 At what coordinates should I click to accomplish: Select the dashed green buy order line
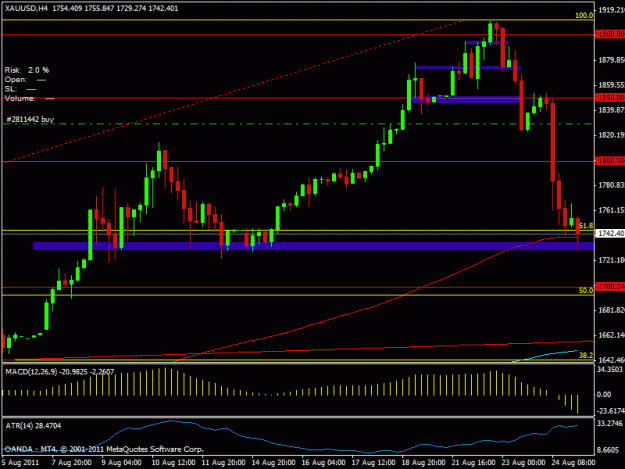click(298, 124)
